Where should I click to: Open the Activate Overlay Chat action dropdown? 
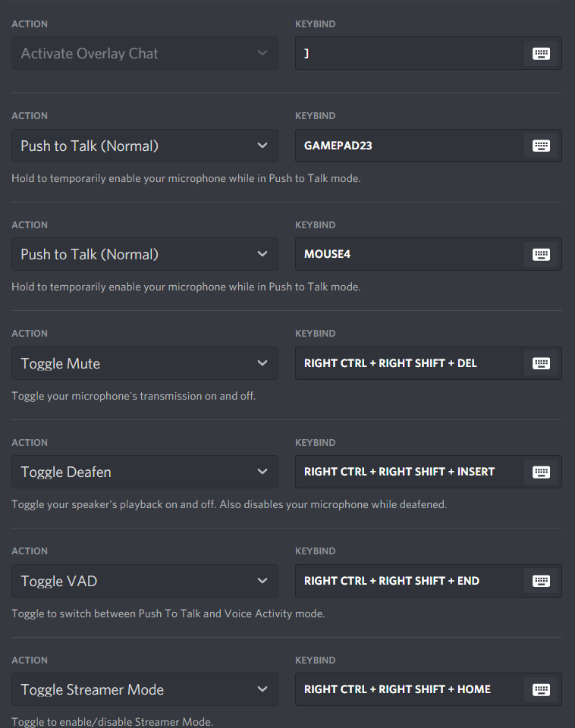coord(145,53)
